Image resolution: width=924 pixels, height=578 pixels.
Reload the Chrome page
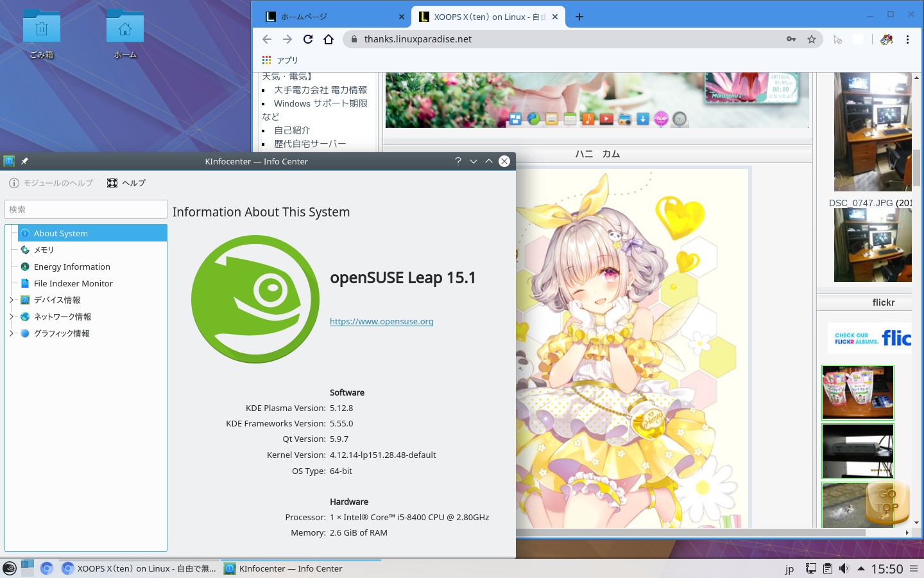(x=308, y=39)
